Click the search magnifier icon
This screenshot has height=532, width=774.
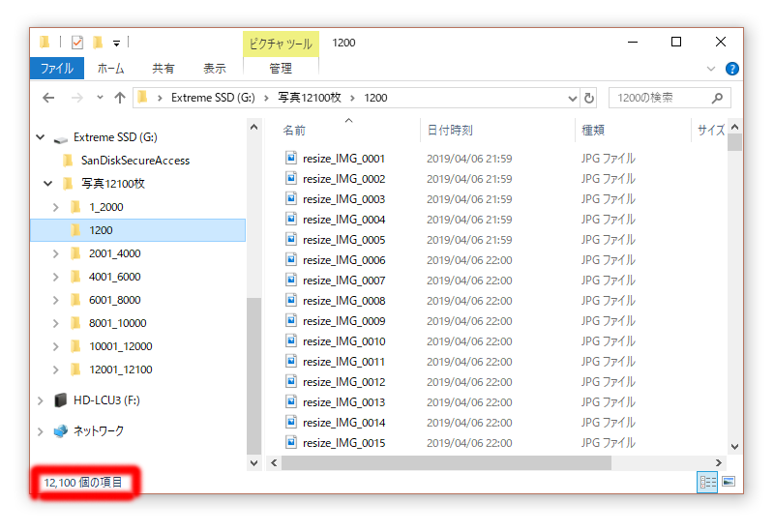717,98
